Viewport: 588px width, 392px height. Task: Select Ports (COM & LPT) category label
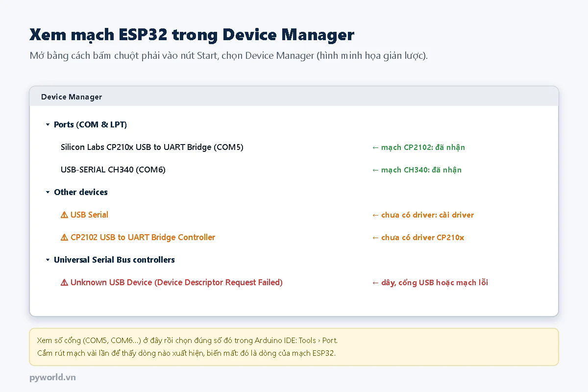[90, 124]
